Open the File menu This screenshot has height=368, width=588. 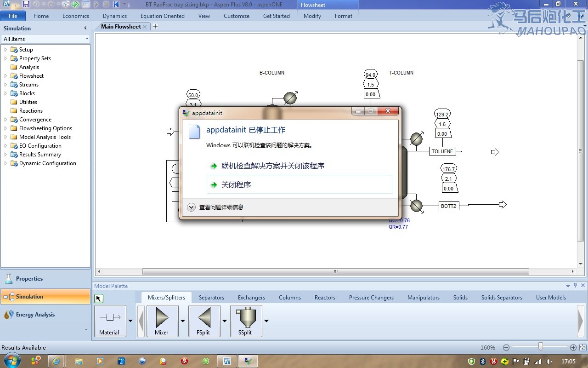(x=13, y=16)
